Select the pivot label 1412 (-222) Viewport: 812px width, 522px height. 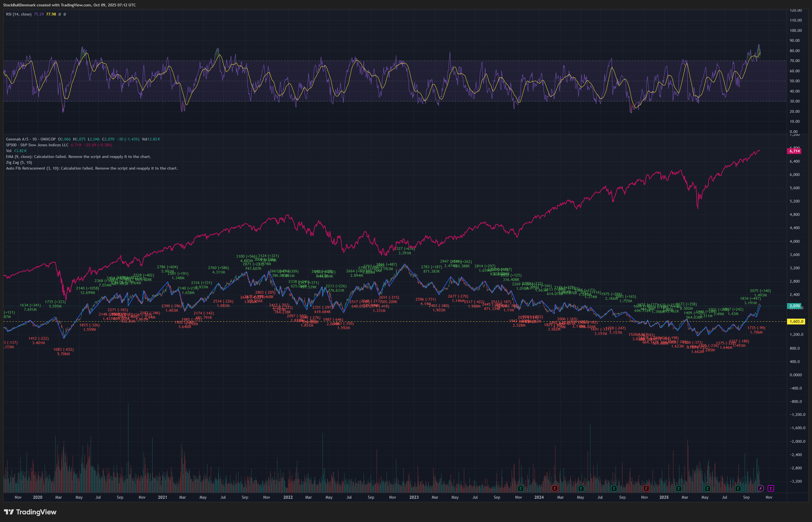point(38,338)
